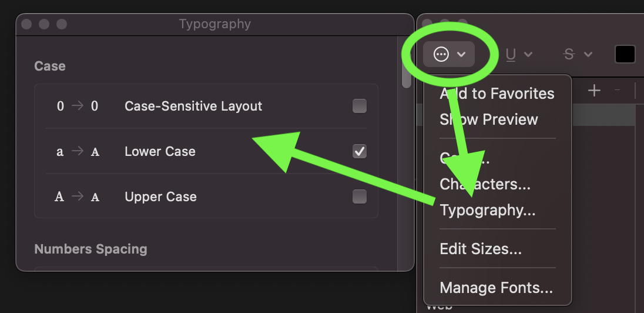Expand the underline style dropdown chevron

click(x=528, y=54)
